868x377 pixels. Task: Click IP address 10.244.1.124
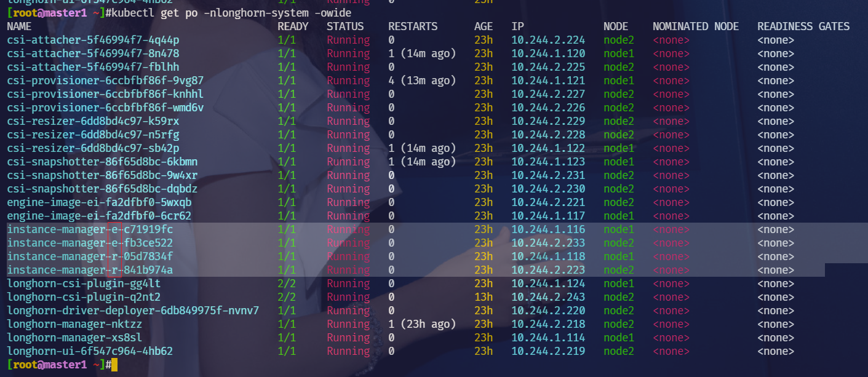click(548, 284)
